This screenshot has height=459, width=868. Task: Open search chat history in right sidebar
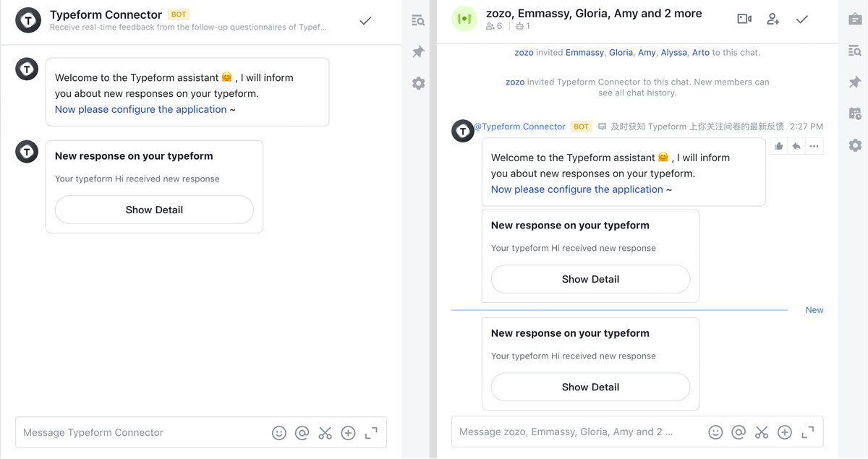point(855,51)
